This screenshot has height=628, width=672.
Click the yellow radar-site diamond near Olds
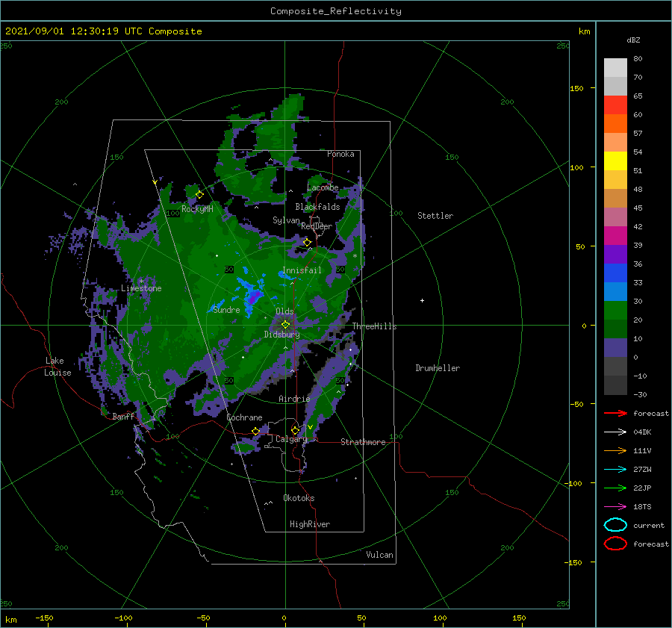click(285, 325)
